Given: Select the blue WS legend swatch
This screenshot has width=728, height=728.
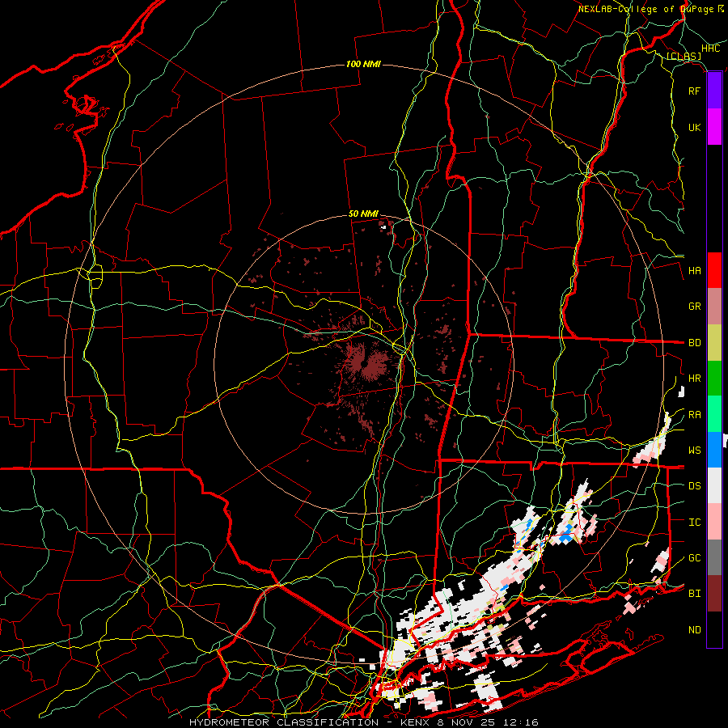Looking at the screenshot, I should (714, 450).
